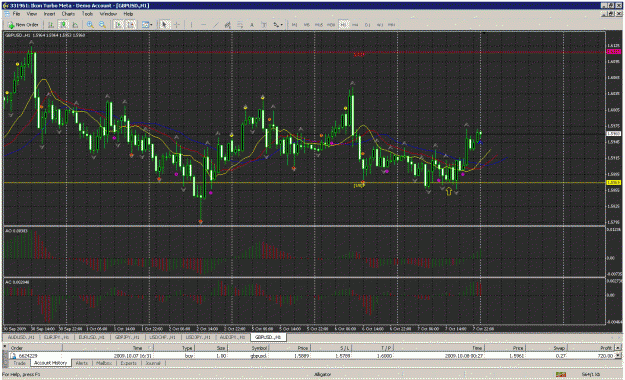Open the Help menu

(x=128, y=14)
